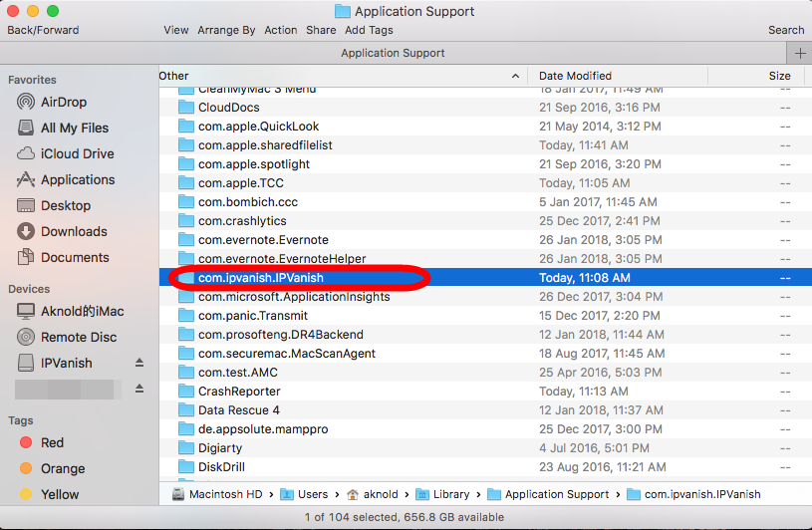Select the Digiarty folder
The image size is (812, 530).
pos(220,448)
